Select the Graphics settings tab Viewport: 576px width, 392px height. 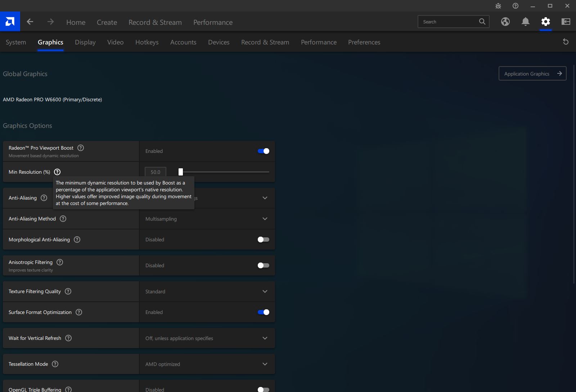[x=50, y=42]
